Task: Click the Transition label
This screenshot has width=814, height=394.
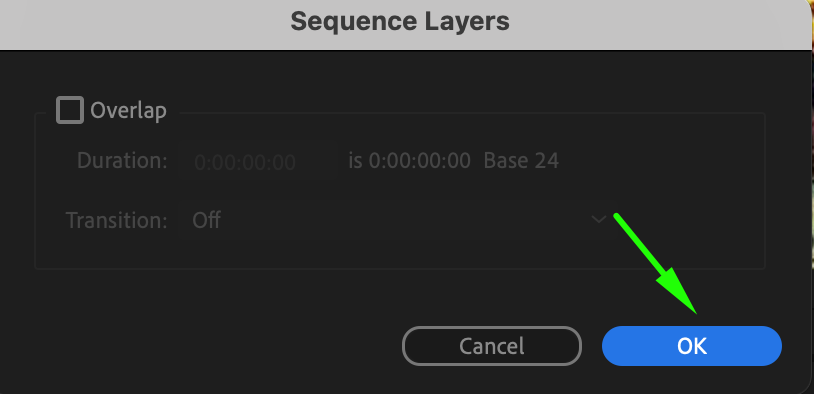Action: [x=116, y=220]
